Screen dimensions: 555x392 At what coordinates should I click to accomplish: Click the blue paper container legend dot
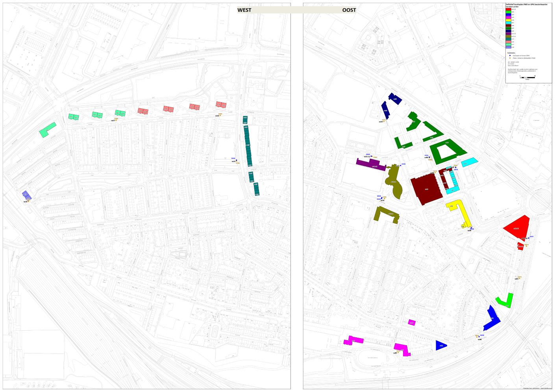[510, 56]
